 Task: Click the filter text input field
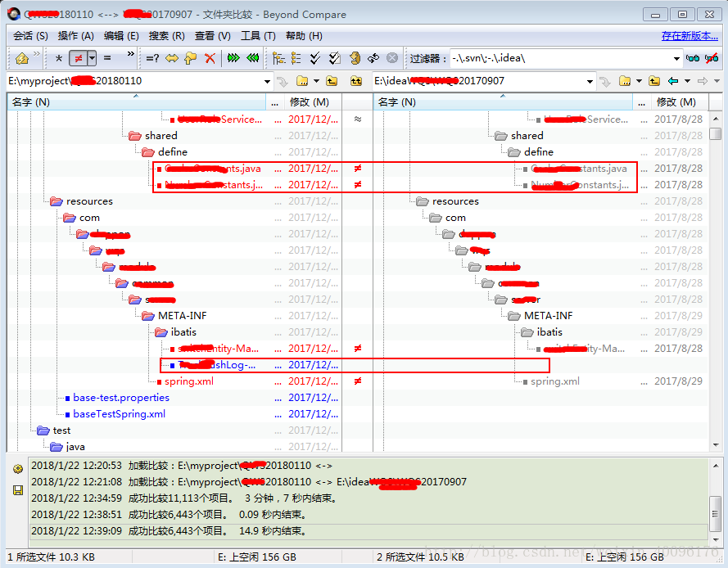pos(560,58)
